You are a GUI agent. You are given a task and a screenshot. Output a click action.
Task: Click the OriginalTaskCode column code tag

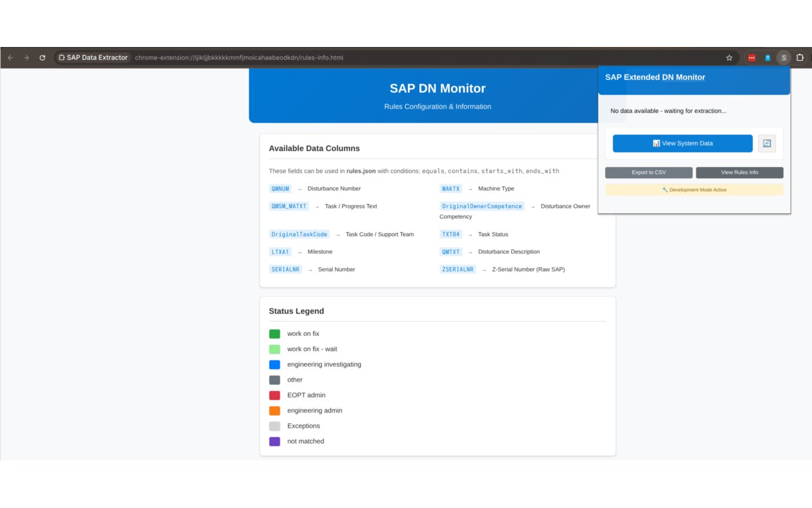coord(299,234)
